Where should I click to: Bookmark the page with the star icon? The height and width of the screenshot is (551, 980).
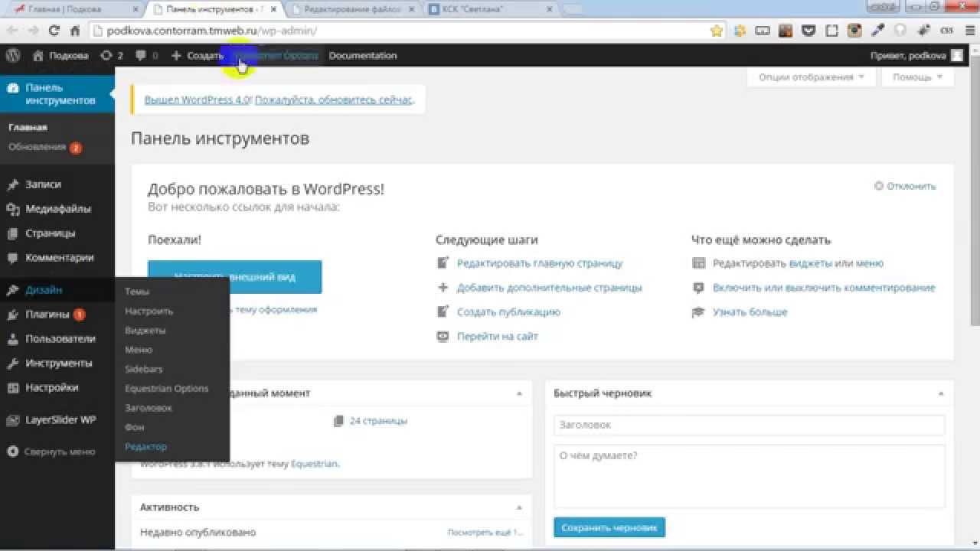tap(717, 31)
